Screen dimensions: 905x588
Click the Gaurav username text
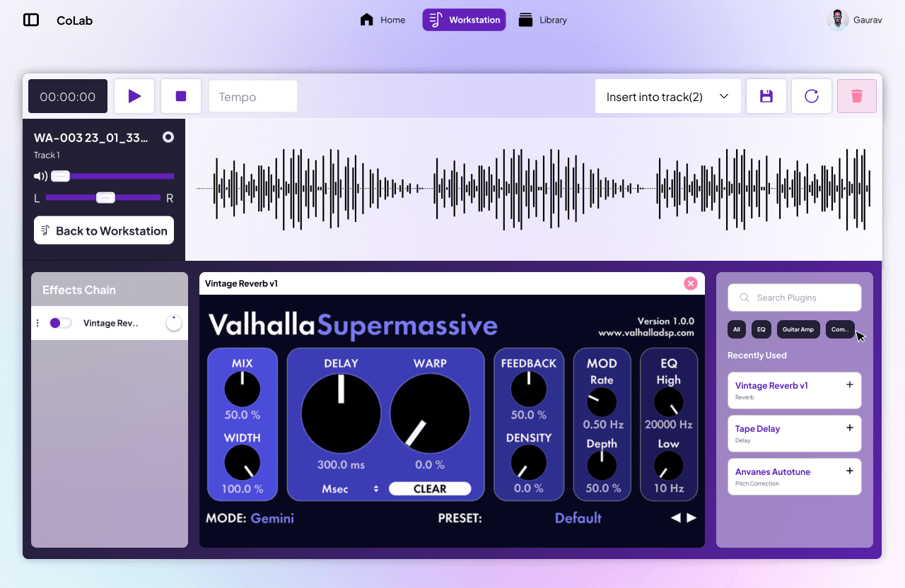(868, 20)
